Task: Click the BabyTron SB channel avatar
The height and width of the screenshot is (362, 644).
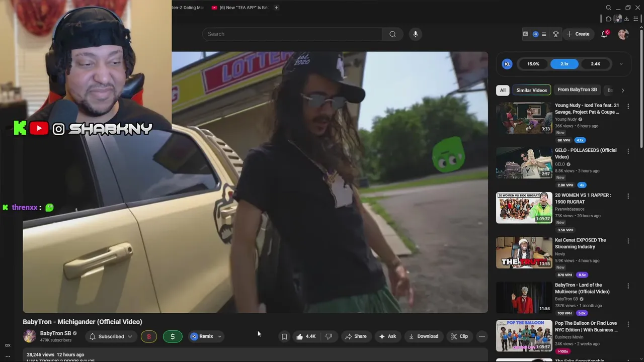Action: (x=30, y=336)
